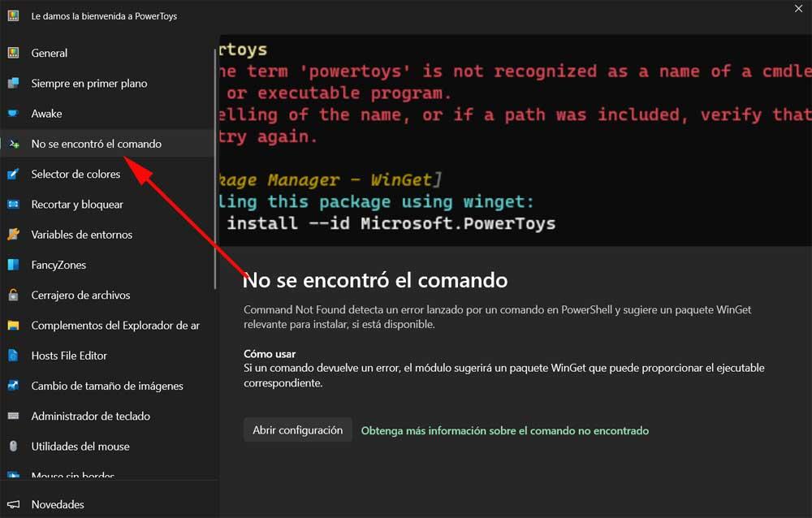This screenshot has width=812, height=518.
Task: Open the Hosts File Editor icon
Action: coord(14,356)
